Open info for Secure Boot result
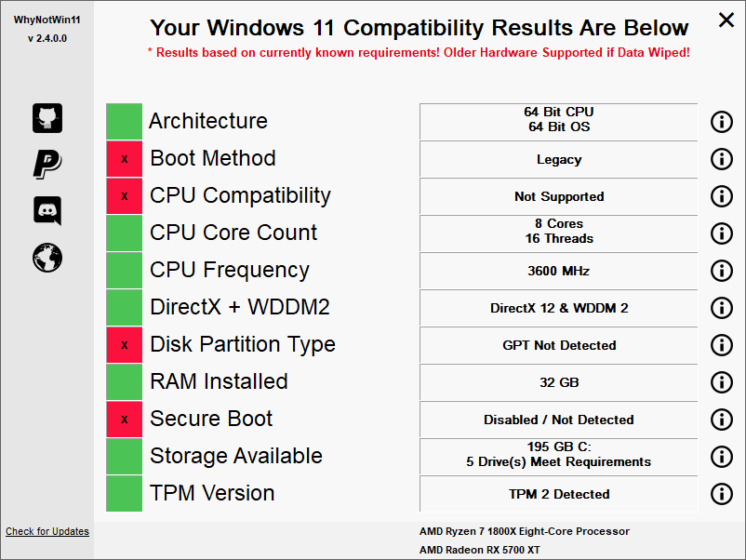The height and width of the screenshot is (560, 746). 722,420
